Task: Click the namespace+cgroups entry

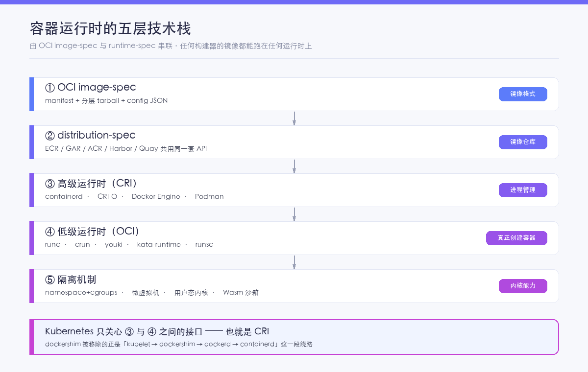Action: pyautogui.click(x=81, y=292)
